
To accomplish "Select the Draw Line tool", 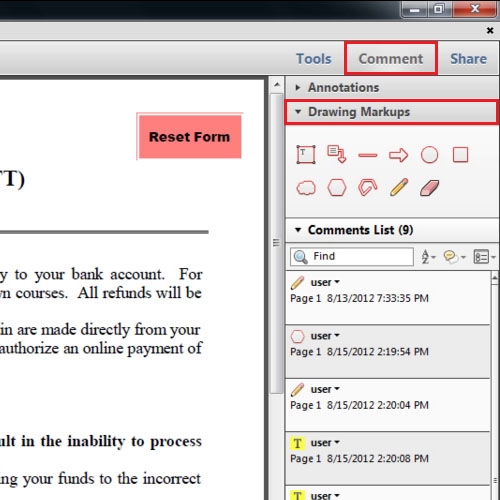I will click(x=367, y=155).
